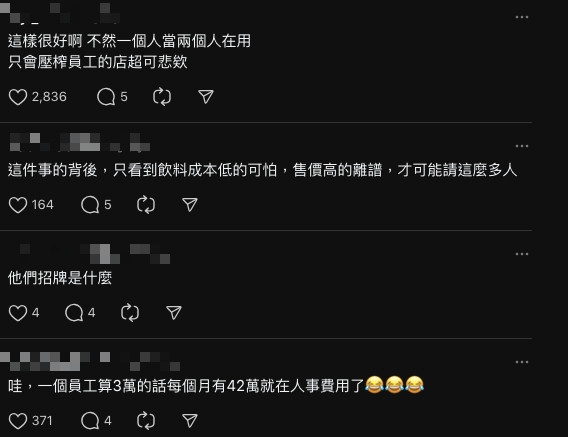
Task: Open the 這件事的背後 comment text
Action: (263, 170)
